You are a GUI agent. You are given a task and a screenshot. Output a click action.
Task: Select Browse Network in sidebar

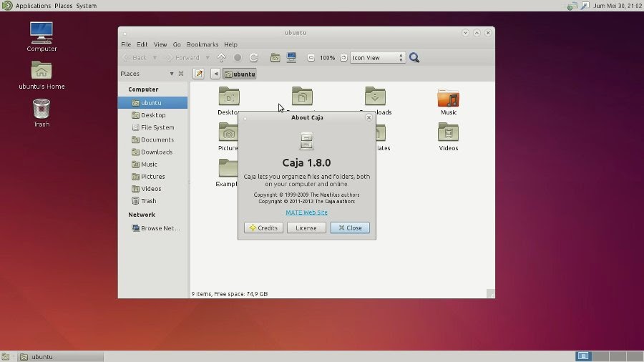point(153,228)
